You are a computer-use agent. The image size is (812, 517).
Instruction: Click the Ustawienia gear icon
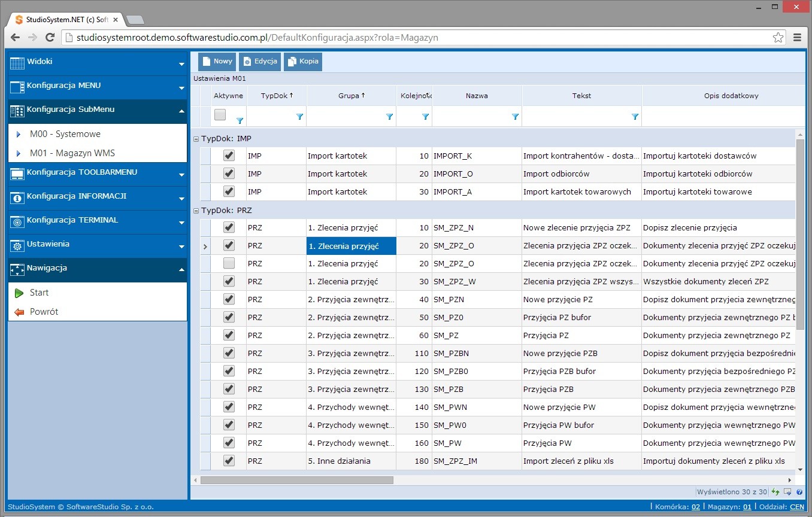click(x=17, y=245)
